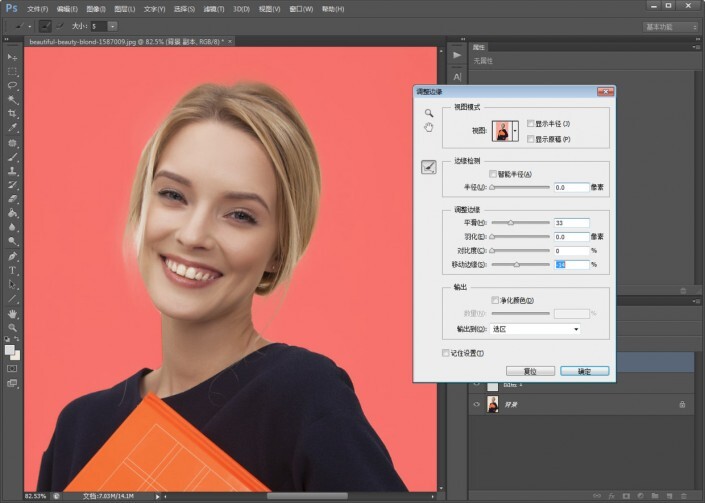
Task: Enable the 显示半径 (J) checkbox
Action: click(530, 123)
